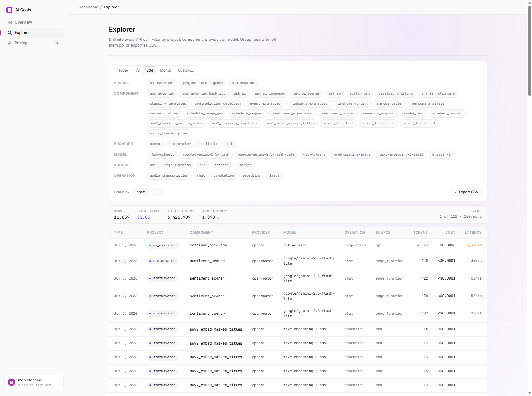
Task: Click the caseload_briefing table row cell
Action: (x=208, y=245)
